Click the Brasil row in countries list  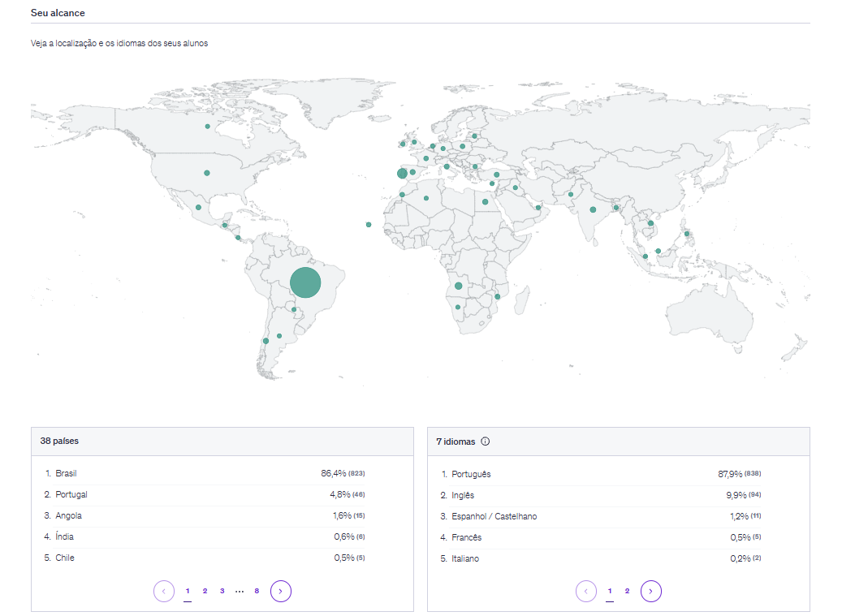(x=205, y=473)
